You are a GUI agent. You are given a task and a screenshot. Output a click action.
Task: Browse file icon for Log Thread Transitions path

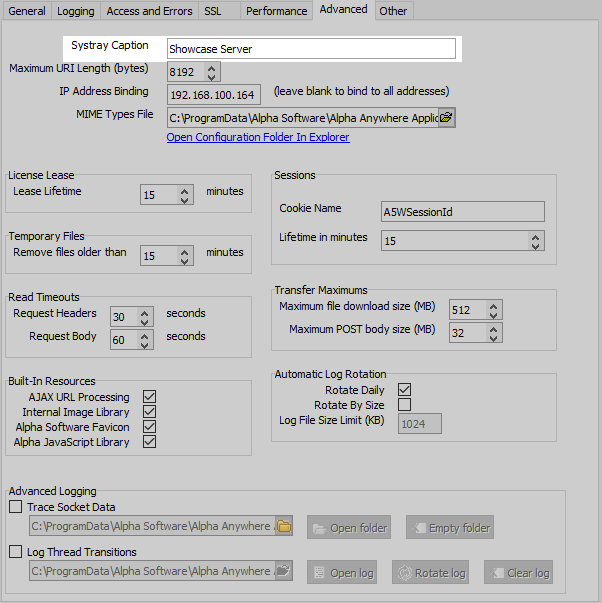click(284, 571)
